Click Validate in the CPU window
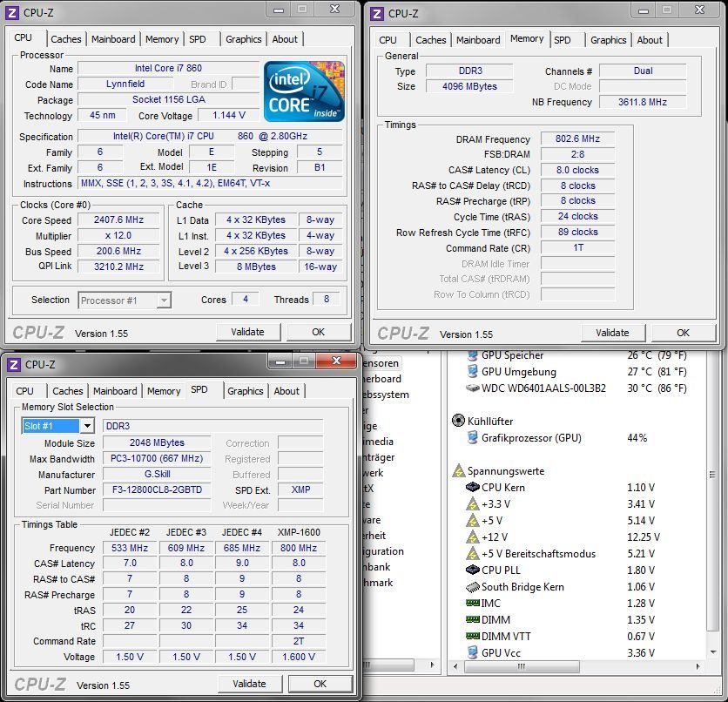 pyautogui.click(x=248, y=332)
